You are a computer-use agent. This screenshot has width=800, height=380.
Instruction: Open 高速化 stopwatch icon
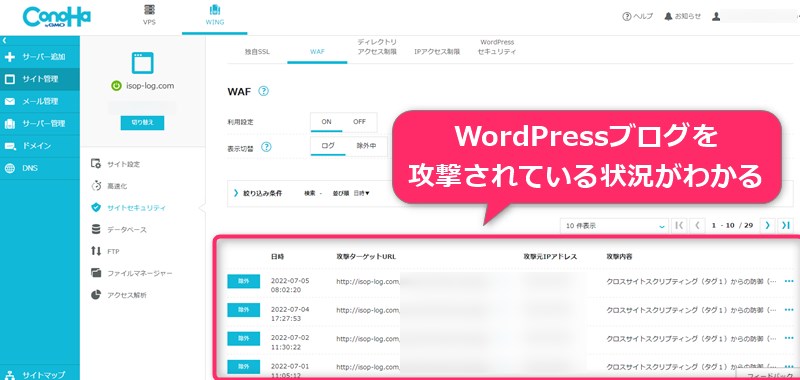[x=96, y=186]
